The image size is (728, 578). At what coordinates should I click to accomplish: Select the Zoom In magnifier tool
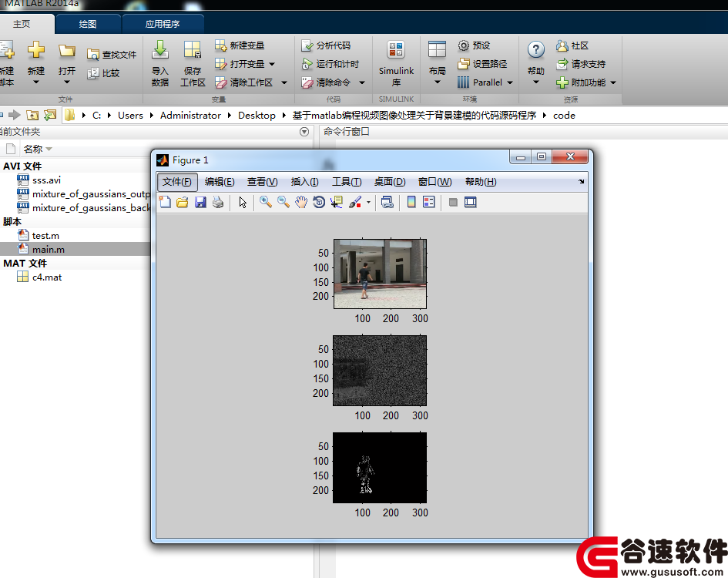[x=266, y=202]
